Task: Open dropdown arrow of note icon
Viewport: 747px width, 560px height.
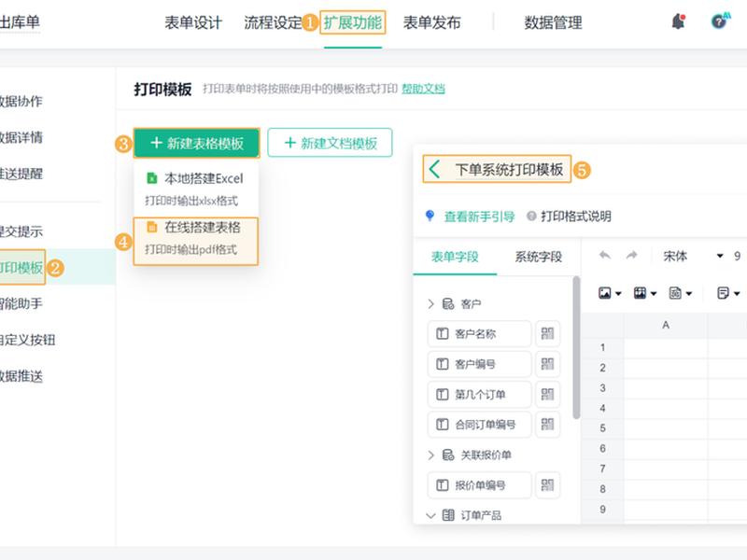Action: [737, 294]
